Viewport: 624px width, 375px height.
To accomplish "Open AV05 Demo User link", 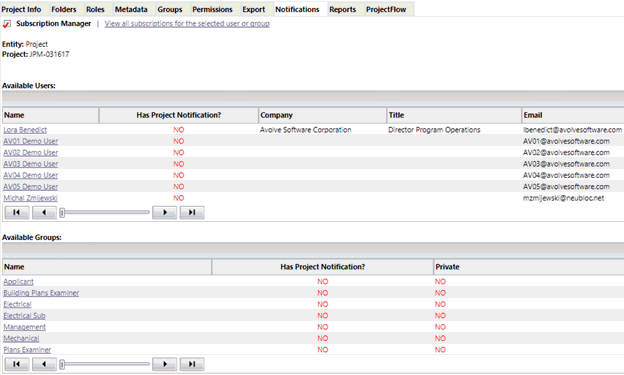I will coord(31,186).
